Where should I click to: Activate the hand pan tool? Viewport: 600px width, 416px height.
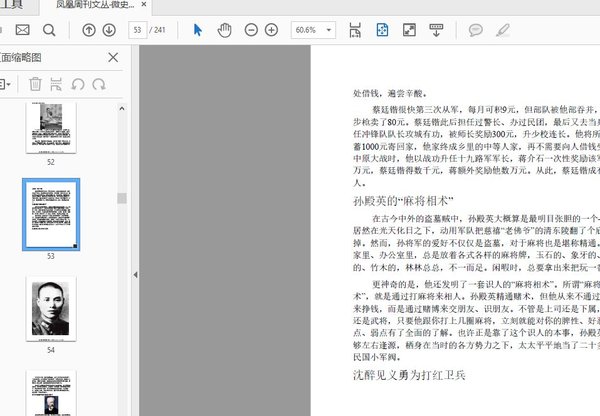(224, 31)
